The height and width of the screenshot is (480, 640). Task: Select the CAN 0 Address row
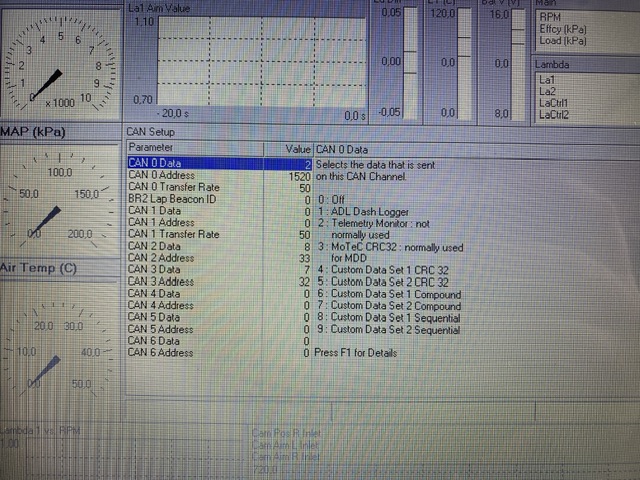(220, 176)
